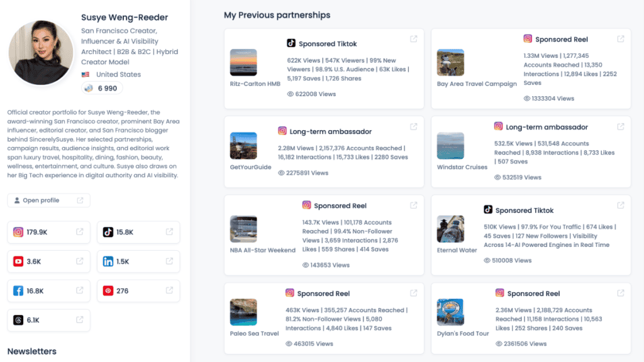
Task: Click the TikTok logo on Eternal Water Sponsored Tiktok
Action: (x=488, y=210)
